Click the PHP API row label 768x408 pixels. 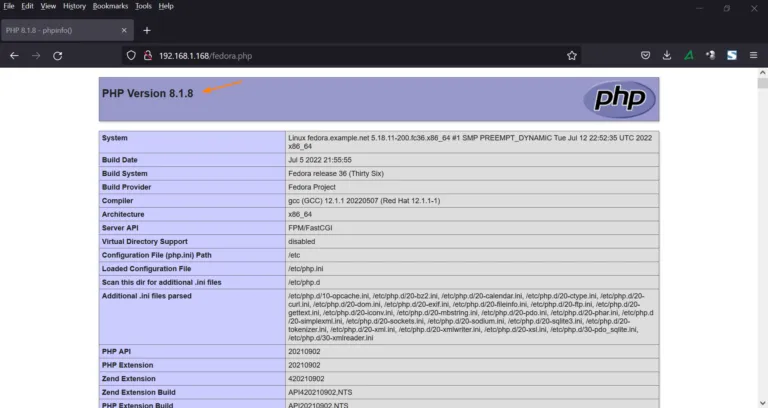(x=116, y=352)
